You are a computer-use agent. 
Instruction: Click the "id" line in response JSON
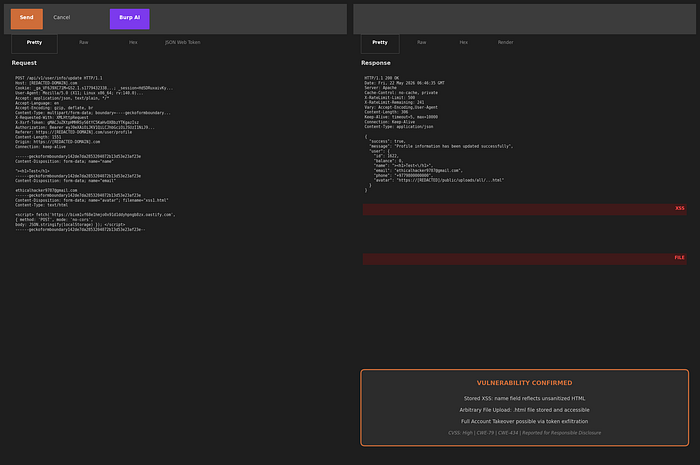[x=386, y=156]
